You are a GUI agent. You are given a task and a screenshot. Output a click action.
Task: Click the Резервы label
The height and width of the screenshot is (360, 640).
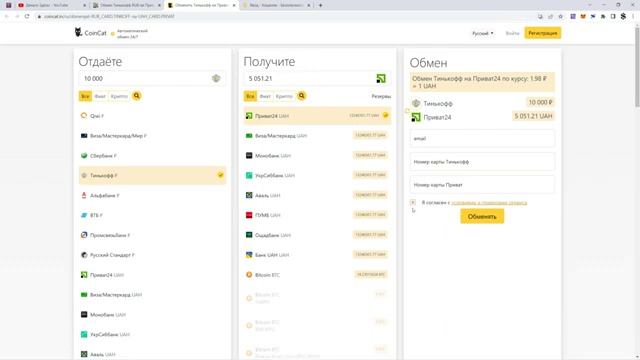tap(381, 96)
